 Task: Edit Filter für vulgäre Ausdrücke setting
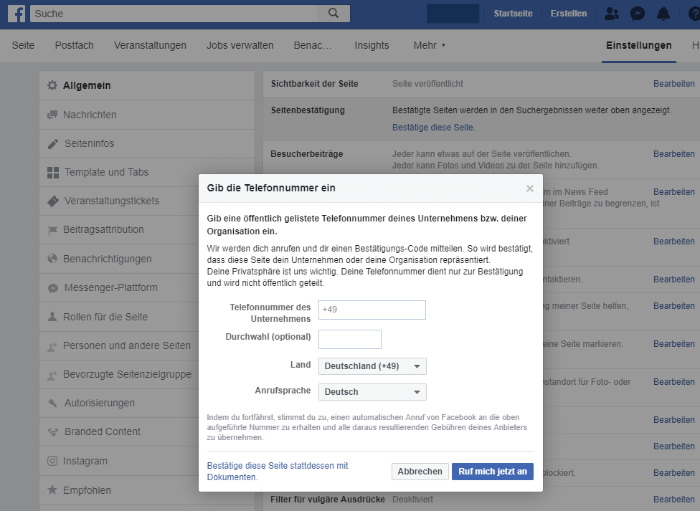click(674, 499)
